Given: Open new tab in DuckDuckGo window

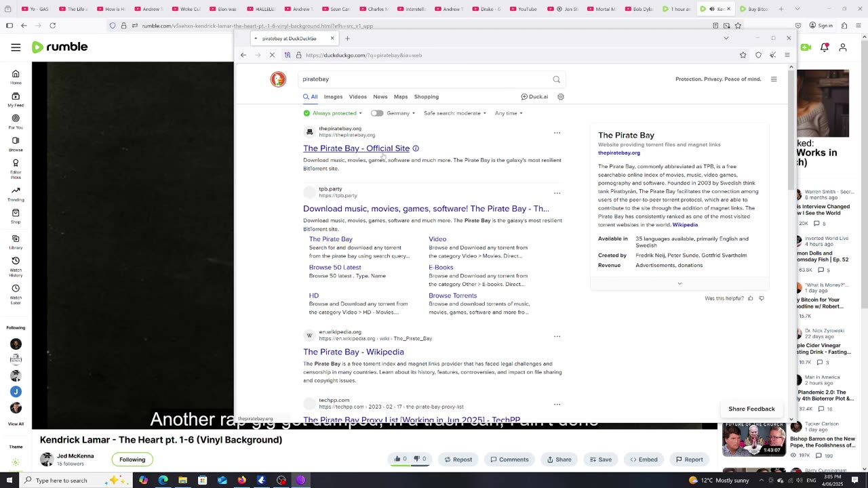Looking at the screenshot, I should (x=347, y=39).
